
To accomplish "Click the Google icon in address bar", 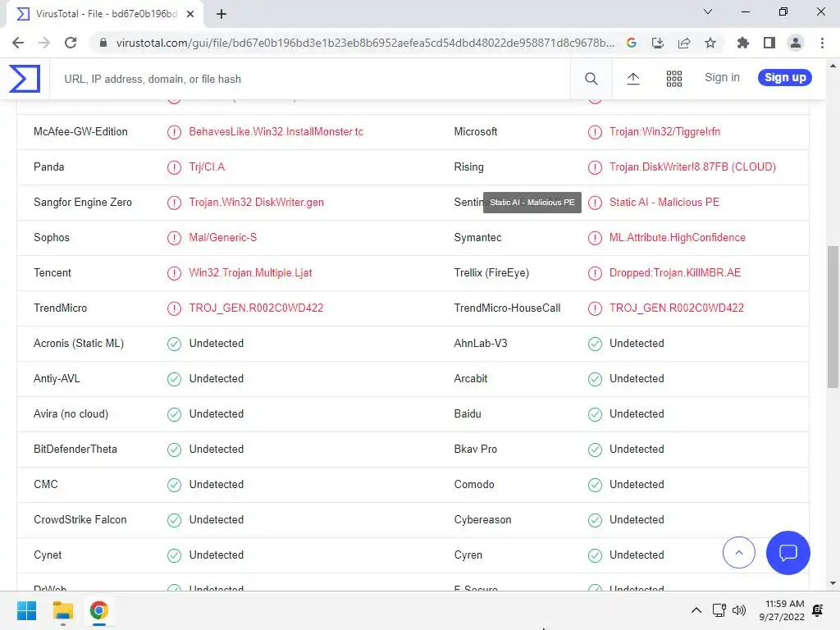I will (632, 43).
